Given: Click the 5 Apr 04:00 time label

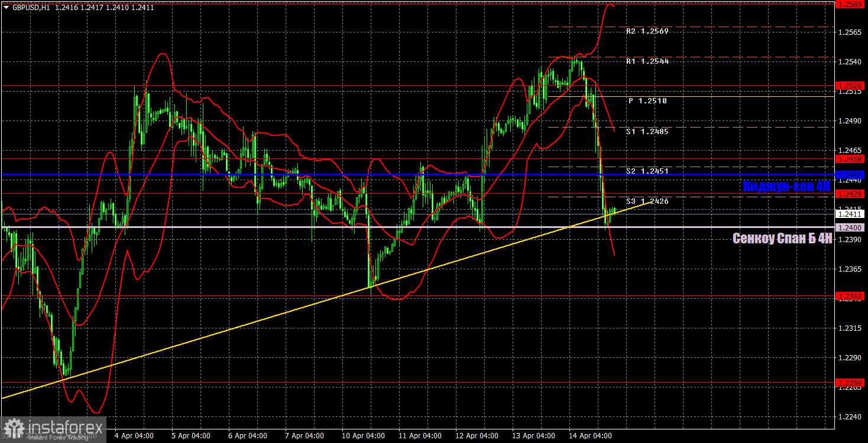Looking at the screenshot, I should pyautogui.click(x=191, y=436).
